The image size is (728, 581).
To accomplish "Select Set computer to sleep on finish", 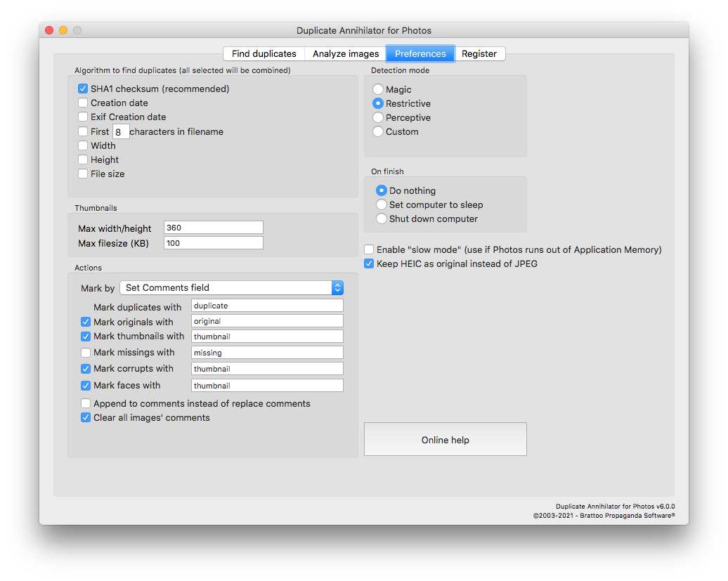I will (x=382, y=204).
